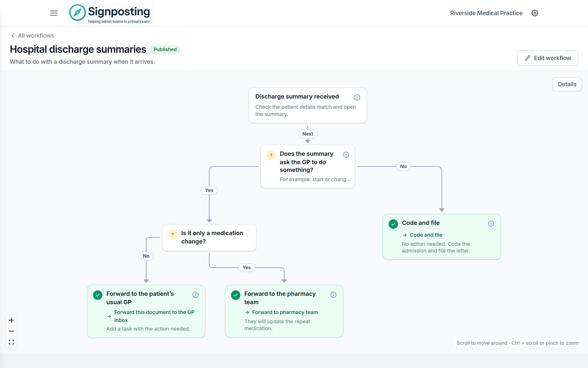Click the No label toward usual GP node
588x368 pixels.
point(146,256)
